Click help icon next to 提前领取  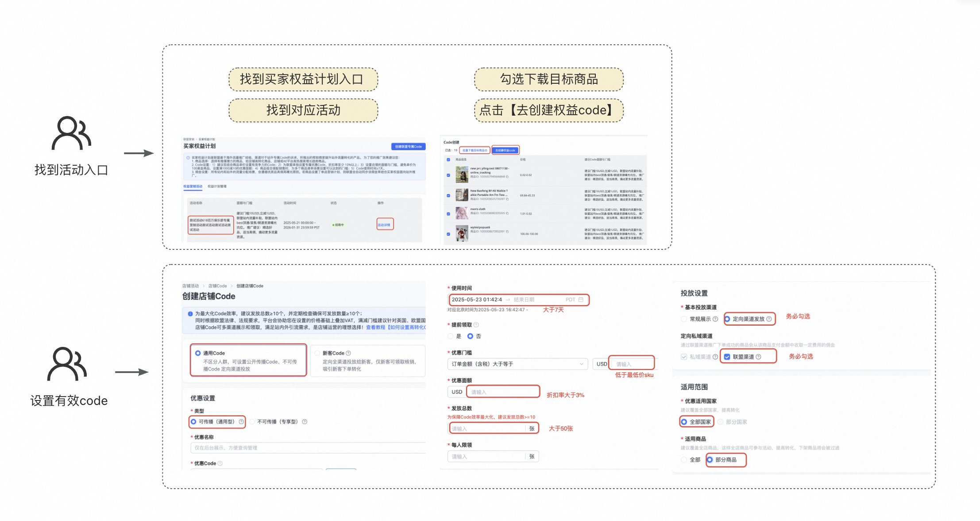[476, 325]
